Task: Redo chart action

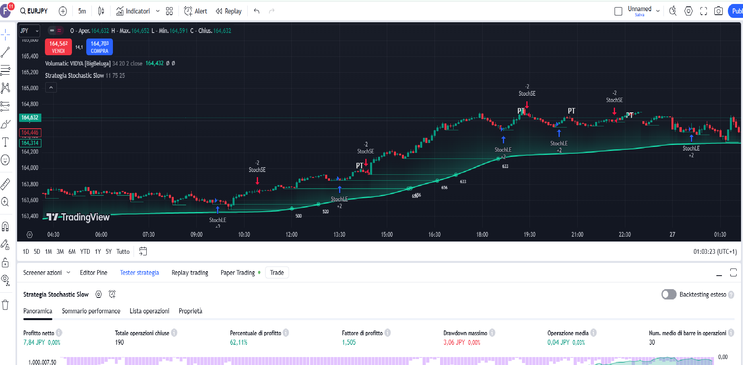Action: (x=272, y=11)
